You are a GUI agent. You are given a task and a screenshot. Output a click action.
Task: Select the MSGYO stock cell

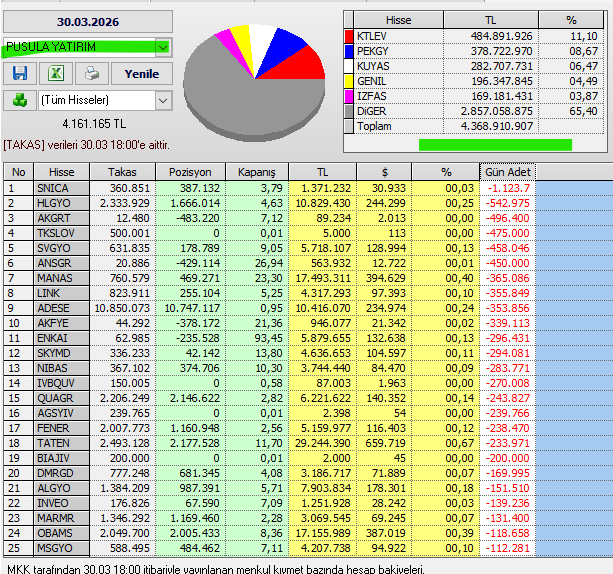pyautogui.click(x=62, y=548)
